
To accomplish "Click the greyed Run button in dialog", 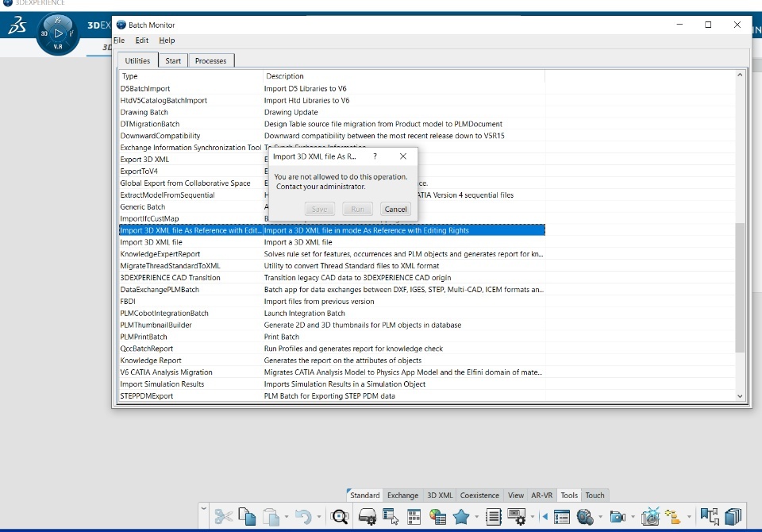I will point(358,209).
